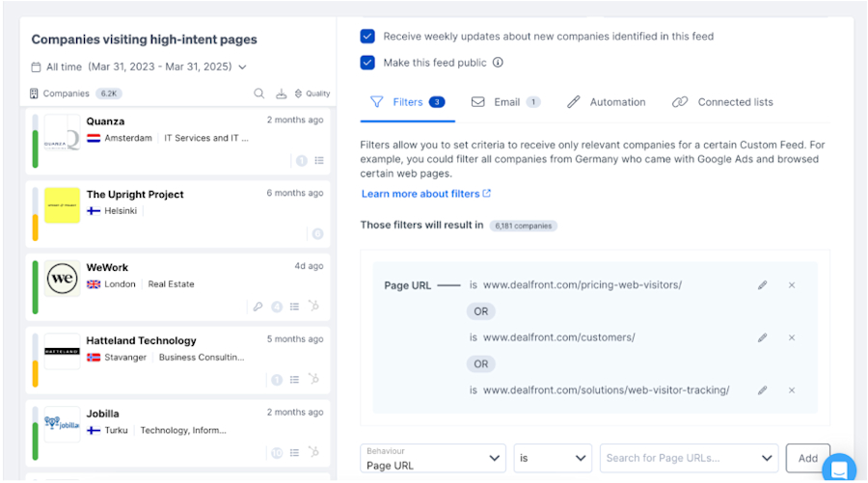The image size is (868, 483).
Task: Open the Hatteland Technology company name
Action: click(x=141, y=341)
